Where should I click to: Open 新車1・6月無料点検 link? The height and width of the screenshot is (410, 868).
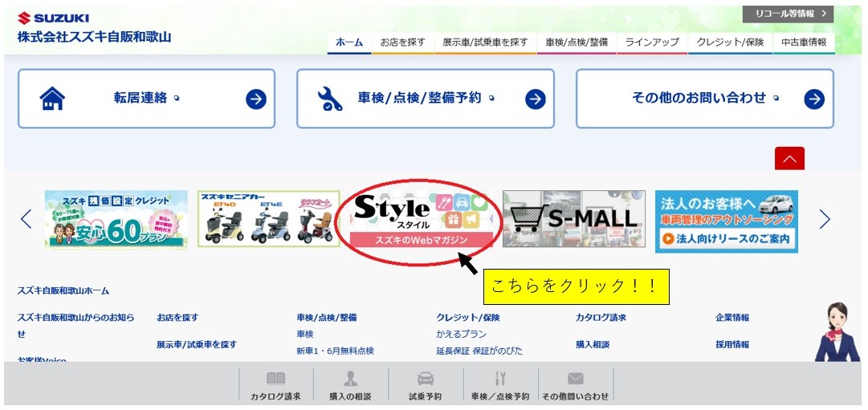tap(336, 351)
